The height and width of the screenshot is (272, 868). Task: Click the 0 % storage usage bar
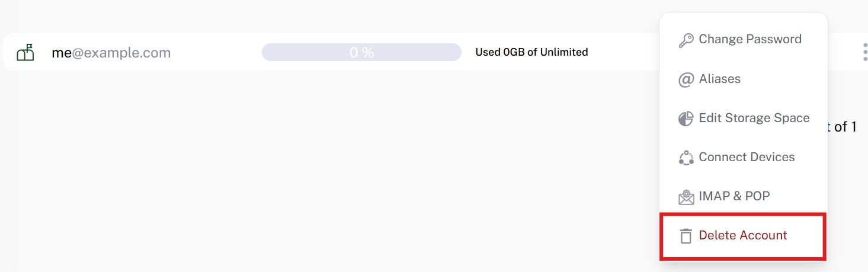361,52
